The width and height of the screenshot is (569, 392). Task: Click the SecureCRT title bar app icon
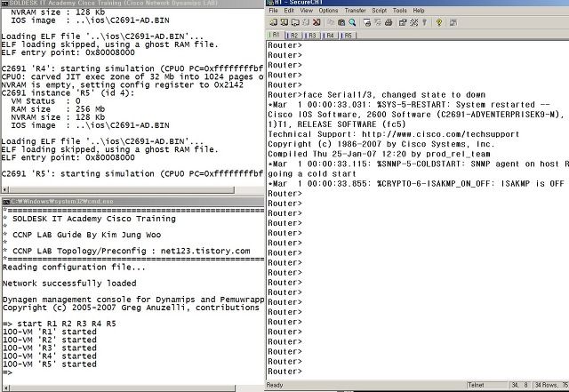(x=269, y=3)
